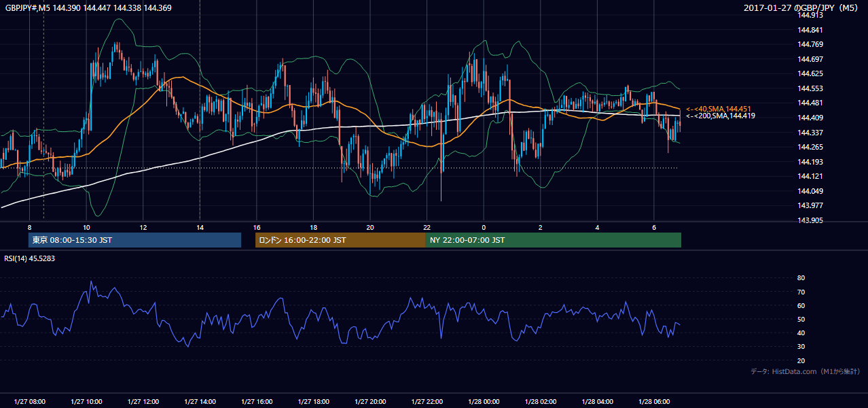The width and height of the screenshot is (868, 408).
Task: Click hour label 16 under the price chart
Action: (256, 227)
